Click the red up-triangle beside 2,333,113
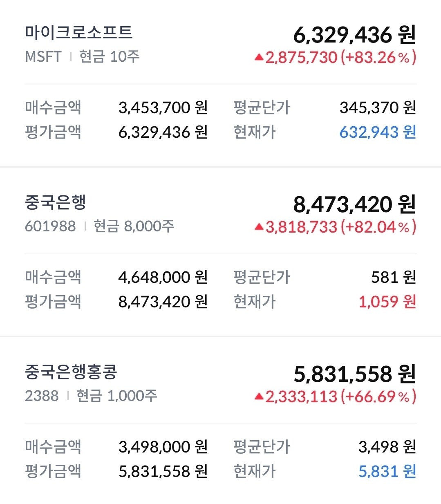The image size is (441, 504). coord(258,396)
